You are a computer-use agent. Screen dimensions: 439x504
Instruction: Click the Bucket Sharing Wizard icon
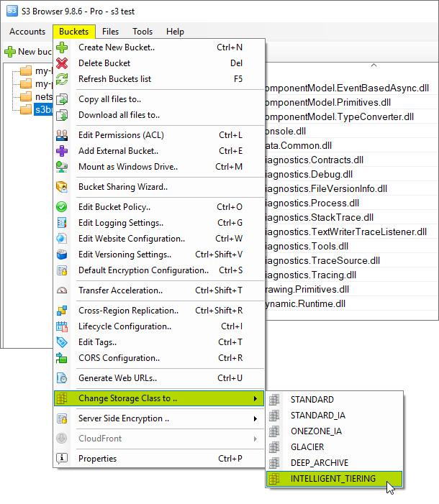pyautogui.click(x=62, y=187)
